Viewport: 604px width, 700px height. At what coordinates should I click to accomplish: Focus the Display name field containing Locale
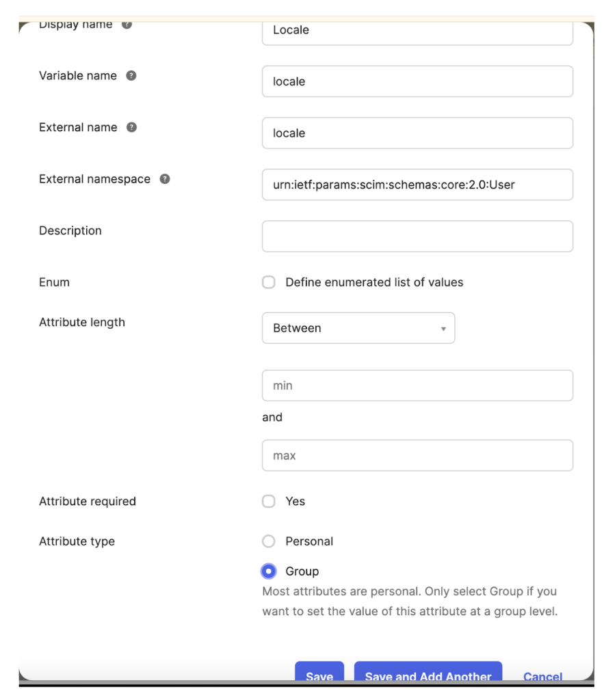[417, 32]
